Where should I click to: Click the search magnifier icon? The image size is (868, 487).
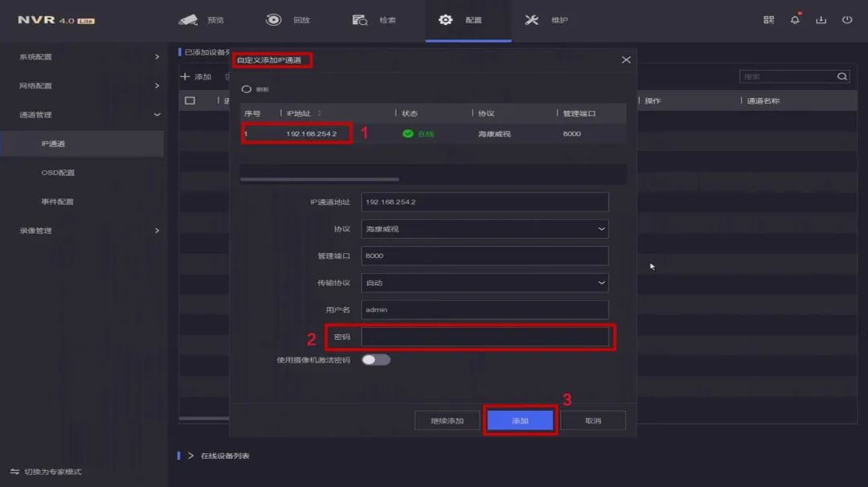tap(841, 77)
